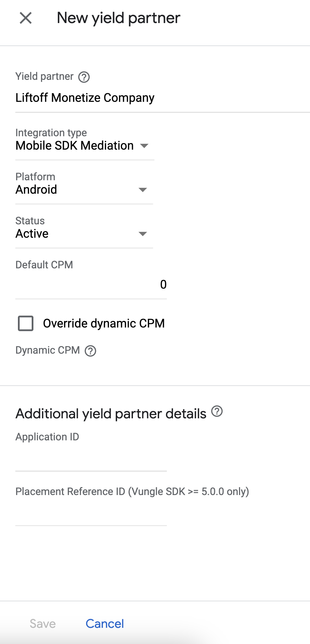Close the New yield partner dialog

[x=26, y=18]
